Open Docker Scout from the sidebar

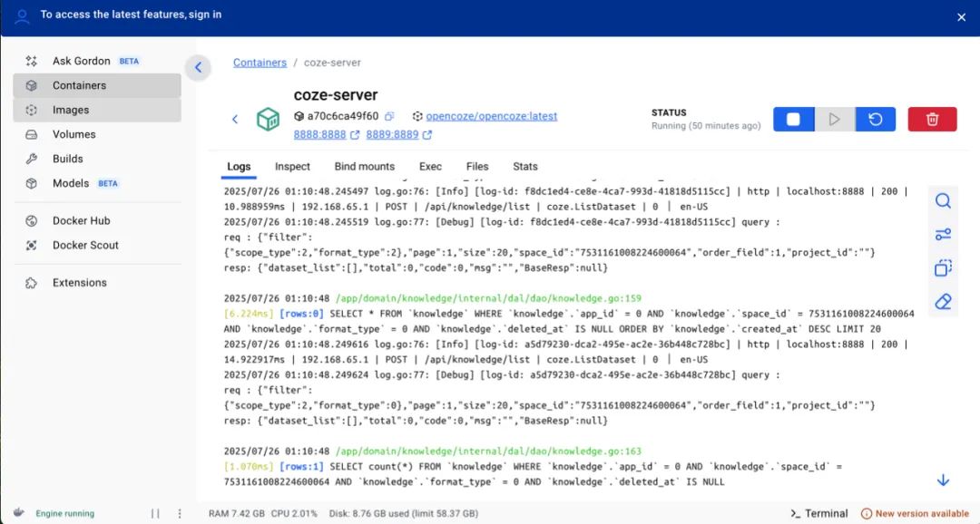point(97,245)
